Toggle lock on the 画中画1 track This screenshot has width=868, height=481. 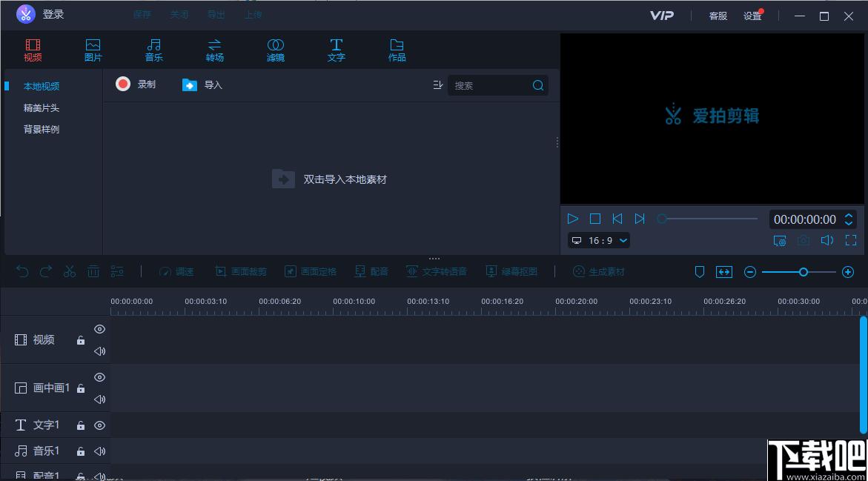click(81, 388)
